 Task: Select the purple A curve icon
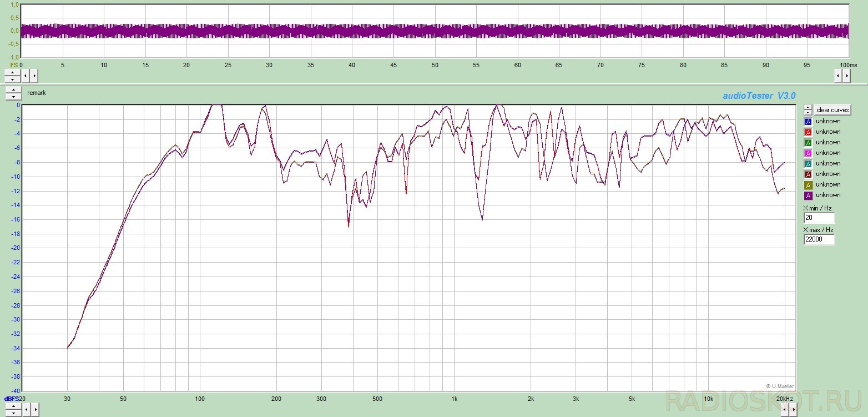(808, 195)
